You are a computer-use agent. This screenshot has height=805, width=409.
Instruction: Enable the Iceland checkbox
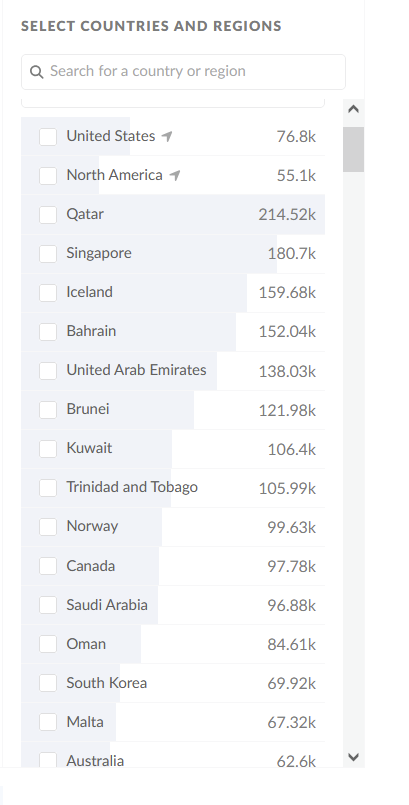[48, 293]
